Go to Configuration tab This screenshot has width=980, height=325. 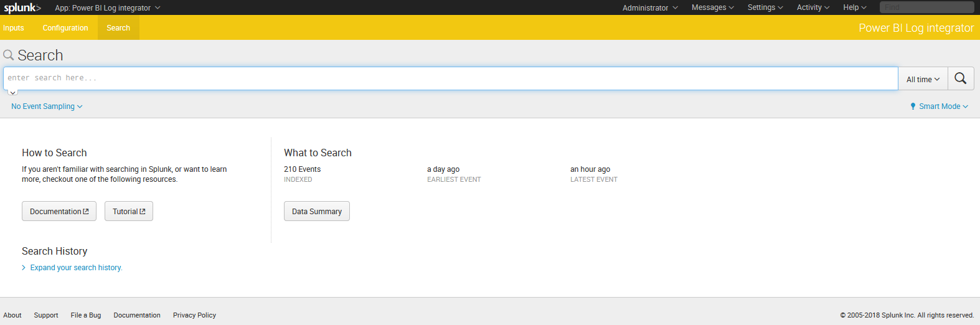(x=65, y=28)
